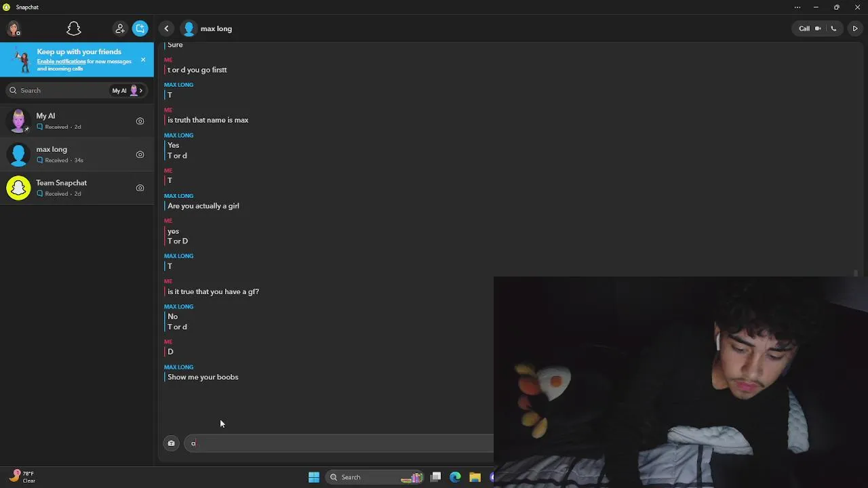Start a new chat with the blue compose icon
Screen dimensions: 868x488
(x=140, y=28)
